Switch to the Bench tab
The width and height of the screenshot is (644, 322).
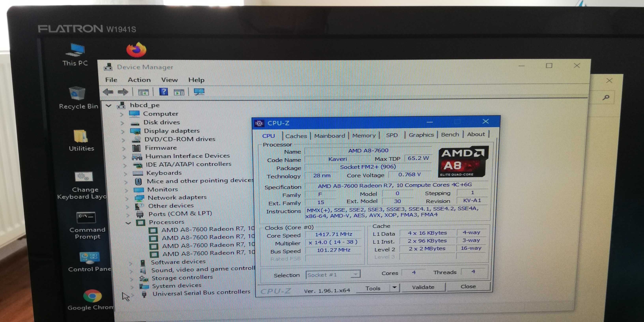point(450,135)
